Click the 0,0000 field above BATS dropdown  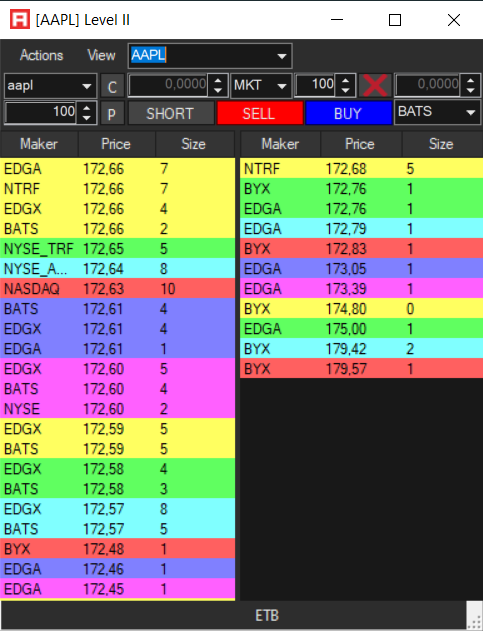pyautogui.click(x=427, y=85)
